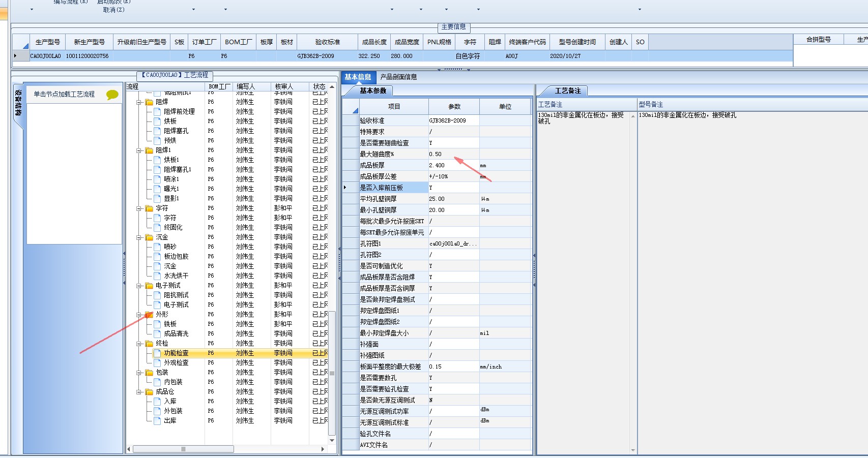This screenshot has height=458, width=868.
Task: Click the 烘板1 document icon
Action: point(158,160)
